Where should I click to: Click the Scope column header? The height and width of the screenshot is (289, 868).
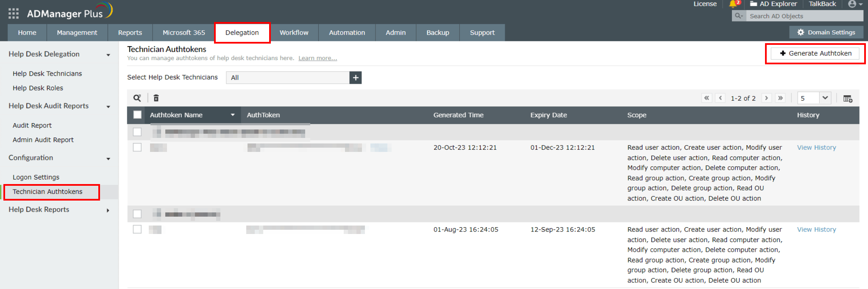637,115
